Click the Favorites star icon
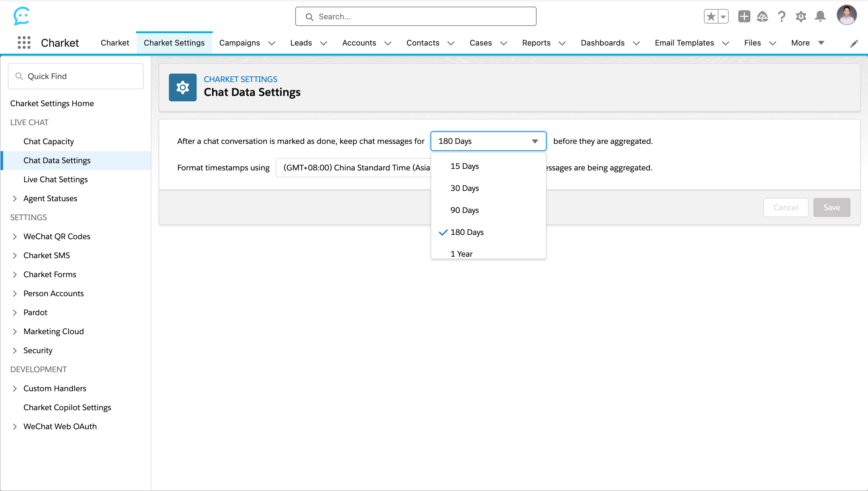 pyautogui.click(x=711, y=16)
